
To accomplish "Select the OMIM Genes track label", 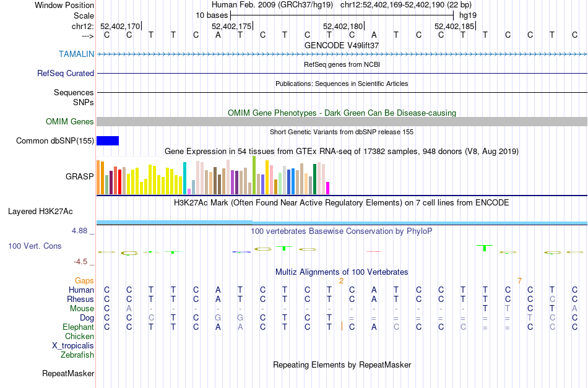I will coord(70,121).
